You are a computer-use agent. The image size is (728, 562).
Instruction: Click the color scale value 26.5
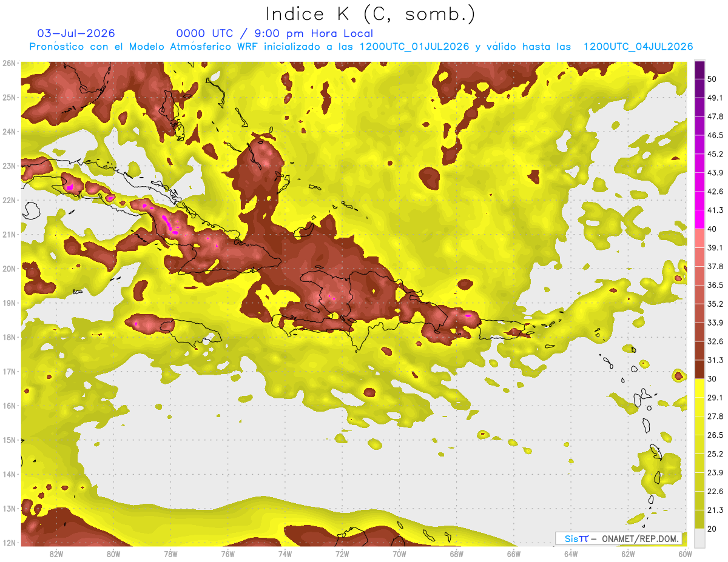(x=715, y=435)
